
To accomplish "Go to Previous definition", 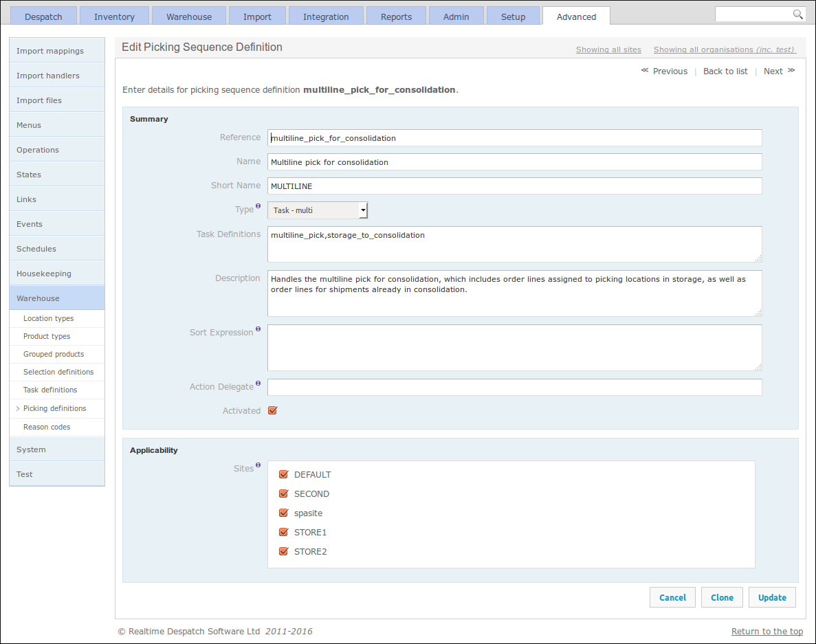I will coord(664,71).
